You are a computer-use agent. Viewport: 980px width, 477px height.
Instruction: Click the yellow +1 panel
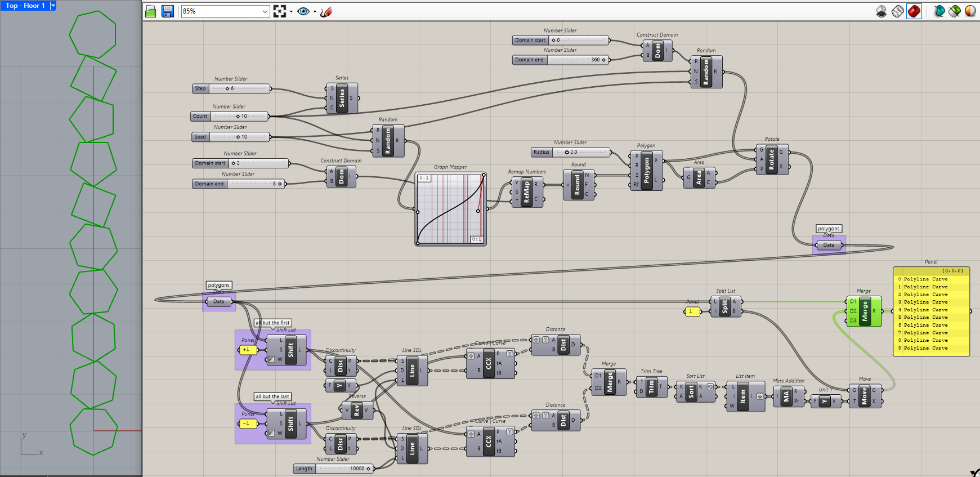click(248, 350)
